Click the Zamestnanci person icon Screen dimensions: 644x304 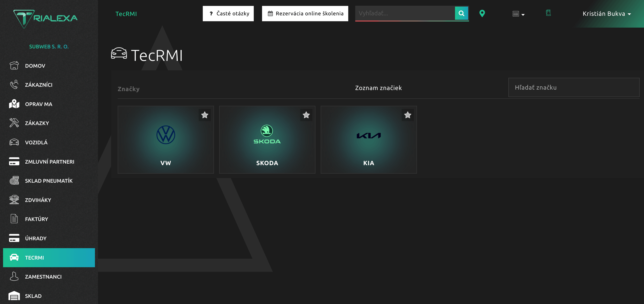tap(14, 276)
